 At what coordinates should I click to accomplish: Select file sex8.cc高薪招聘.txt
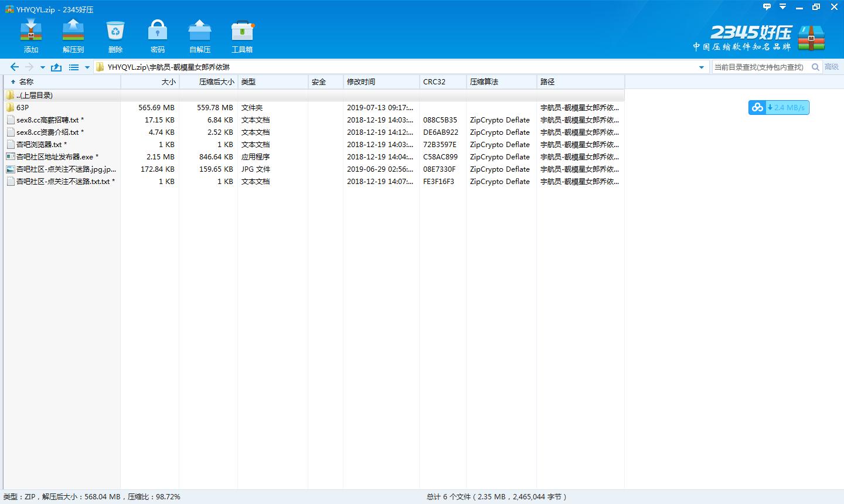pyautogui.click(x=314, y=120)
